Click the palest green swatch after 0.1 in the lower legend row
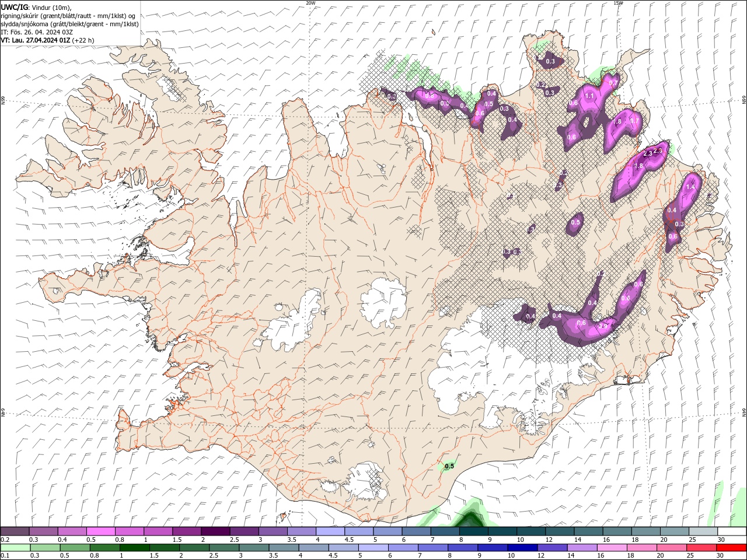 pyautogui.click(x=16, y=548)
